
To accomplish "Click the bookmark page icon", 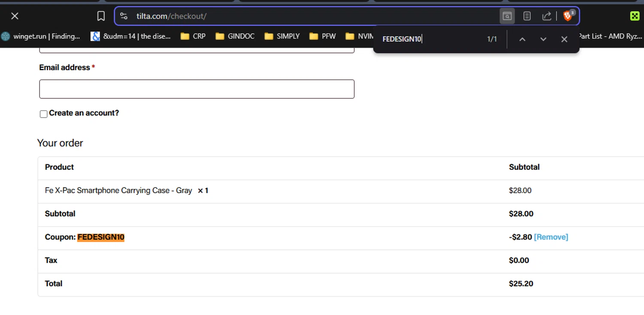I will point(101,16).
